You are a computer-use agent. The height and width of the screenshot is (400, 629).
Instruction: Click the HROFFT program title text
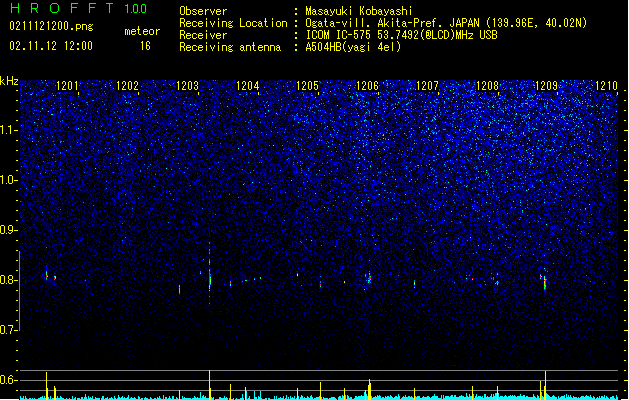coord(62,8)
